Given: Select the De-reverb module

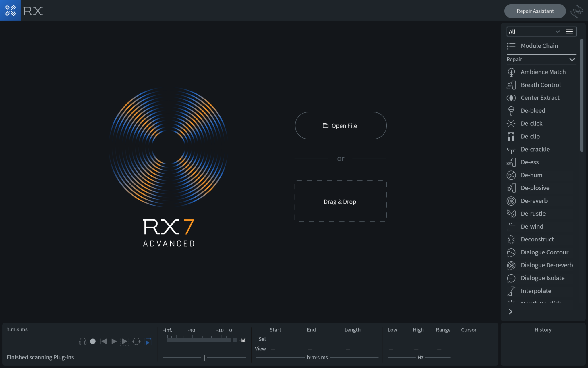Looking at the screenshot, I should click(x=534, y=201).
